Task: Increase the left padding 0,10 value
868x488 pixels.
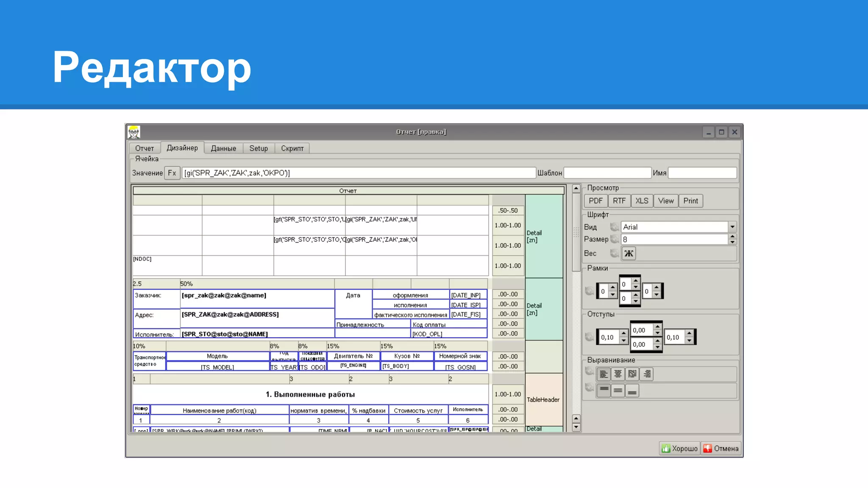Action: [623, 333]
